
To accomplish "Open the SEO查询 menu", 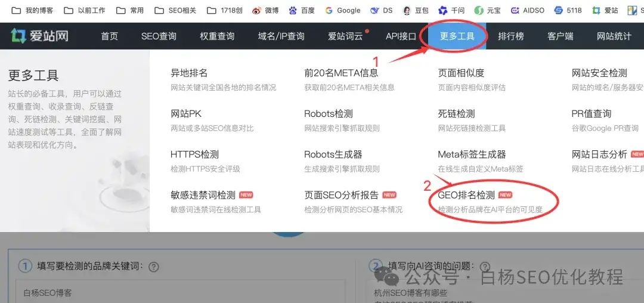I will tap(159, 36).
